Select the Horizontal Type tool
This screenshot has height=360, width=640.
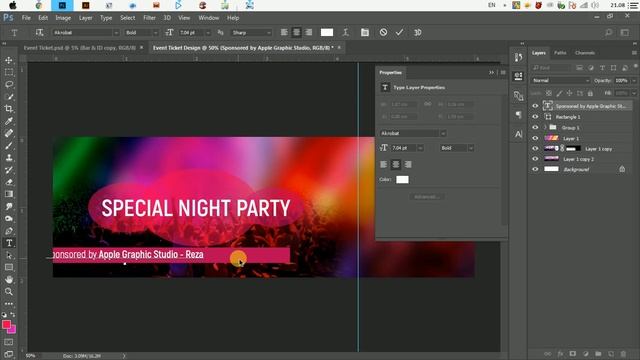[9, 243]
